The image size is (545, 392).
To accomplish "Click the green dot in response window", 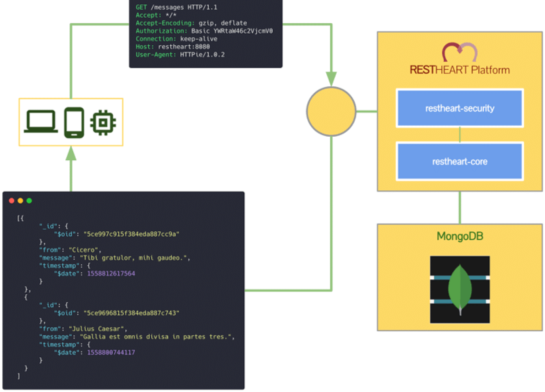I will coord(29,201).
